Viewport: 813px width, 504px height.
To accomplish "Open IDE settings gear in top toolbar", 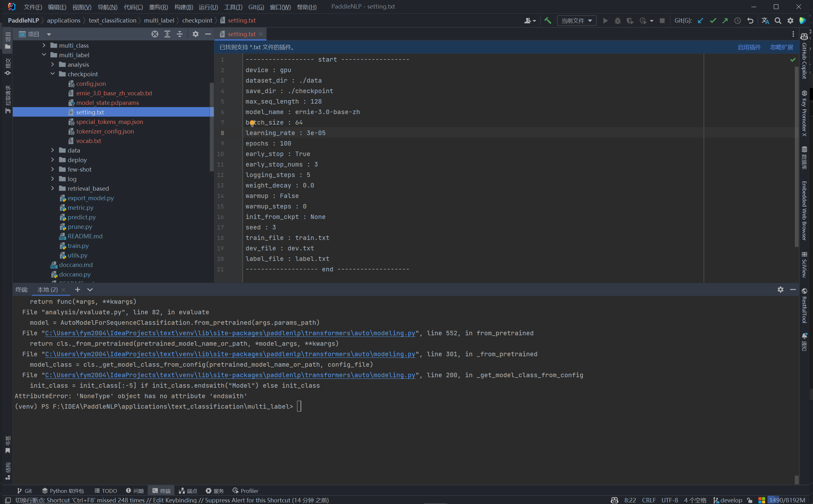I will (x=790, y=21).
